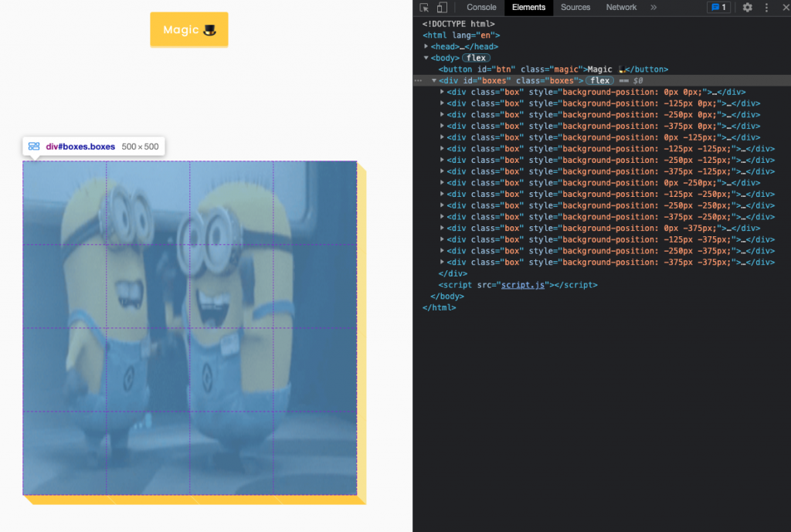Image resolution: width=791 pixels, height=532 pixels.
Task: Select the button id="btn" node
Action: 553,69
